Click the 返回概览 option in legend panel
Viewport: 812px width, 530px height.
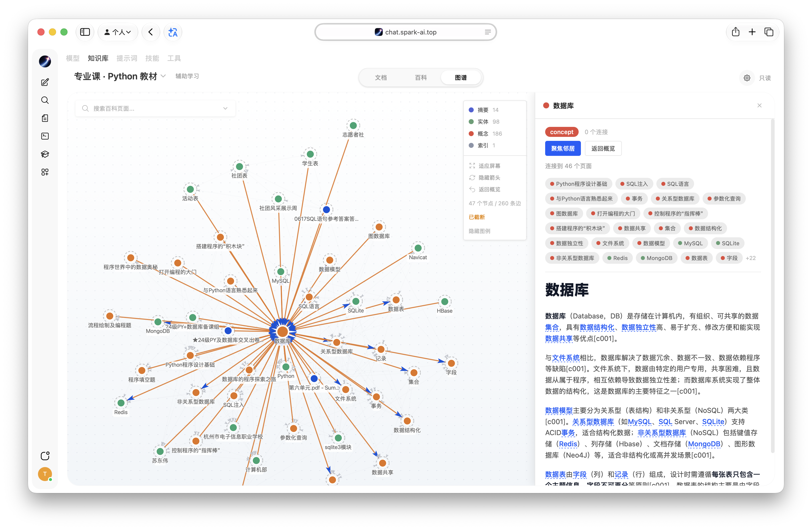[x=485, y=189]
